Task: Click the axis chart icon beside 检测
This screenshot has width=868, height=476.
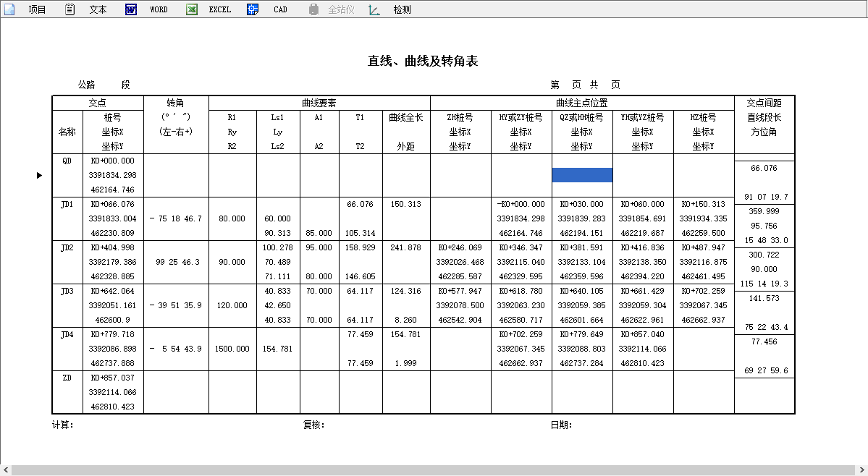Action: tap(374, 9)
